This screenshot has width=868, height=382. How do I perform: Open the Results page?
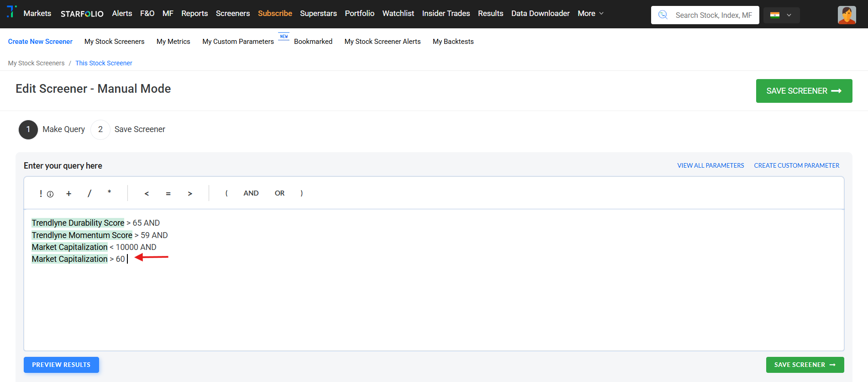point(490,14)
